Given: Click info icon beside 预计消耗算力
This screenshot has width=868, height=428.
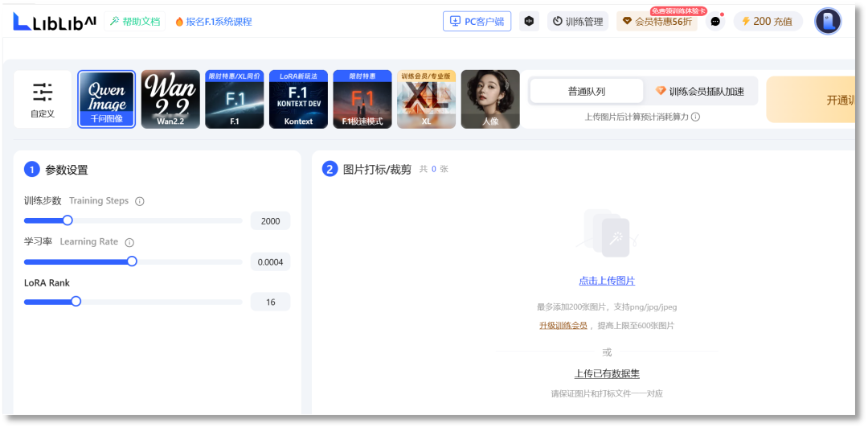Looking at the screenshot, I should pyautogui.click(x=695, y=117).
